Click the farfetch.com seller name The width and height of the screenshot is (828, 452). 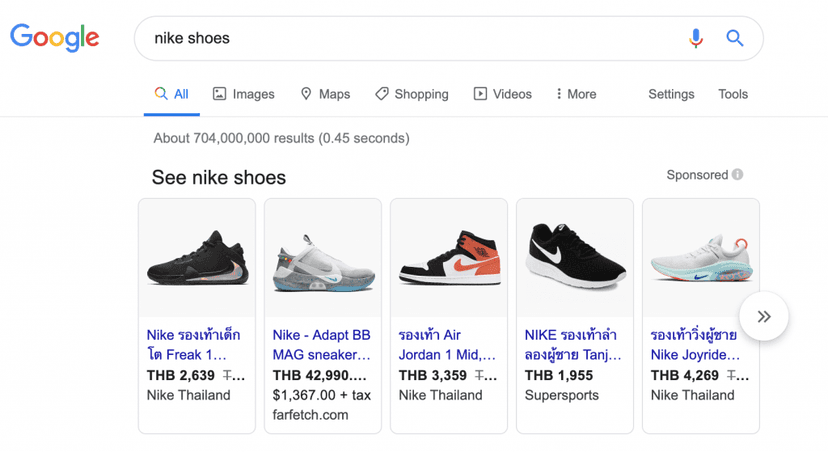coord(310,414)
